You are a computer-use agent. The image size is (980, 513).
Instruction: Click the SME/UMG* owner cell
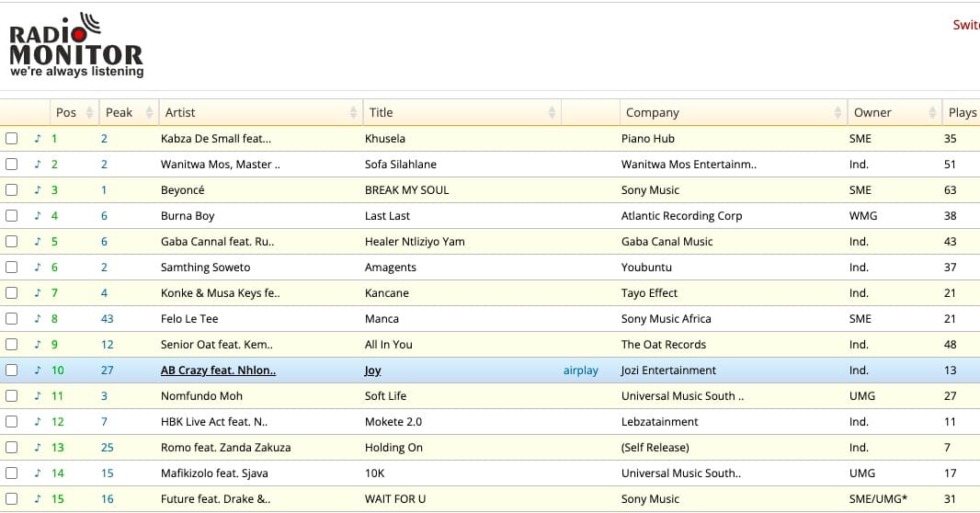pyautogui.click(x=878, y=498)
